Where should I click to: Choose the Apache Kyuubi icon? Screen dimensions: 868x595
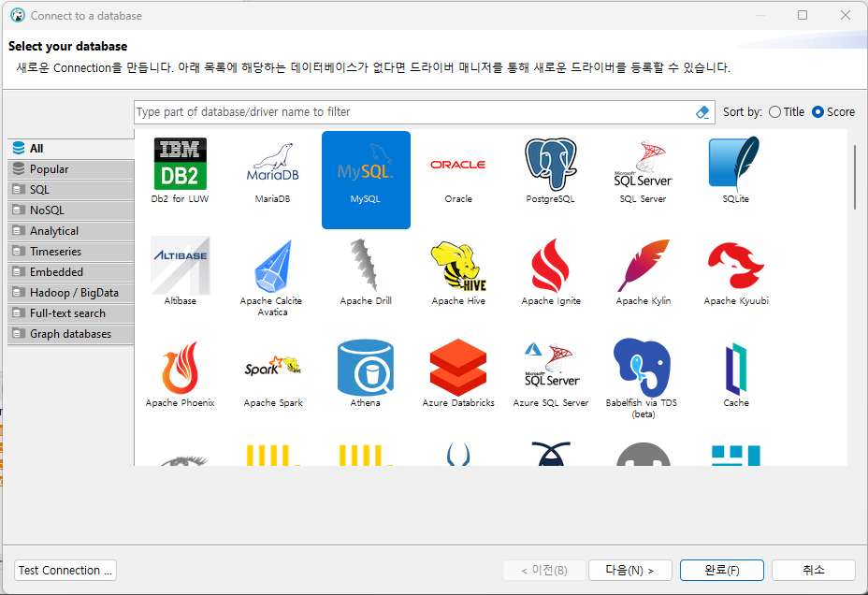pos(736,266)
